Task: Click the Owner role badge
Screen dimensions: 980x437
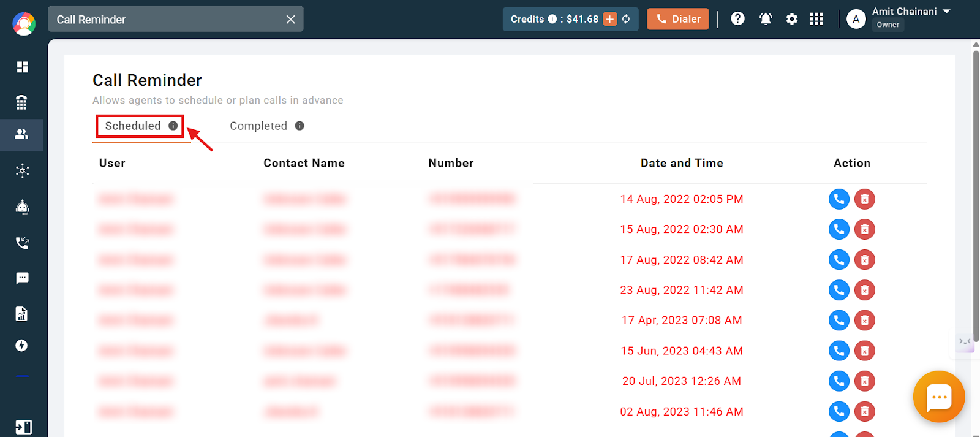Action: pos(888,25)
